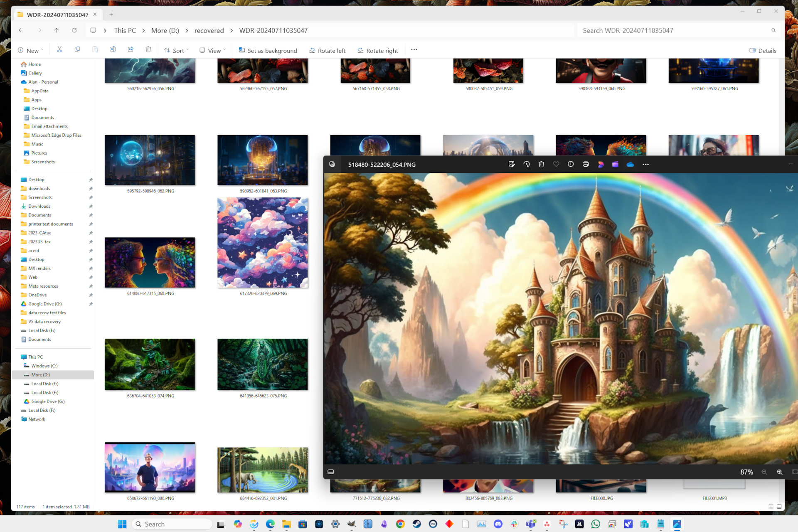This screenshot has height=532, width=798.
Task: Click the slideshow icon in viewer toolbar
Action: tap(331, 471)
